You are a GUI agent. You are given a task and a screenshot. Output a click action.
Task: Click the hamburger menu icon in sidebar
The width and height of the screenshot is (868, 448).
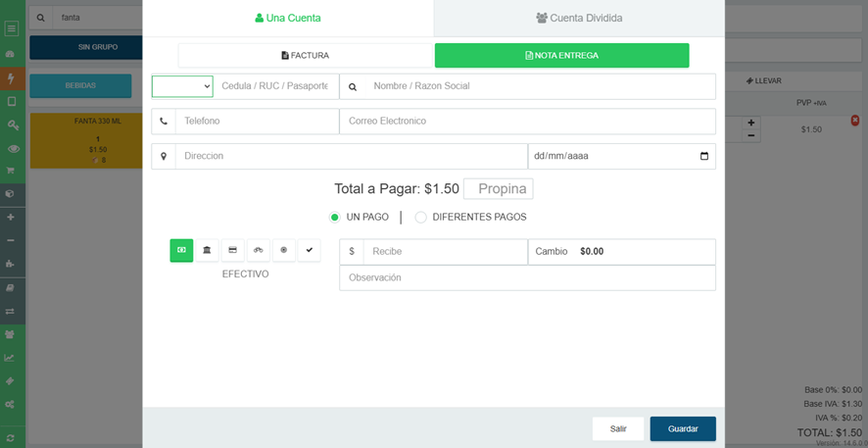[x=12, y=28]
